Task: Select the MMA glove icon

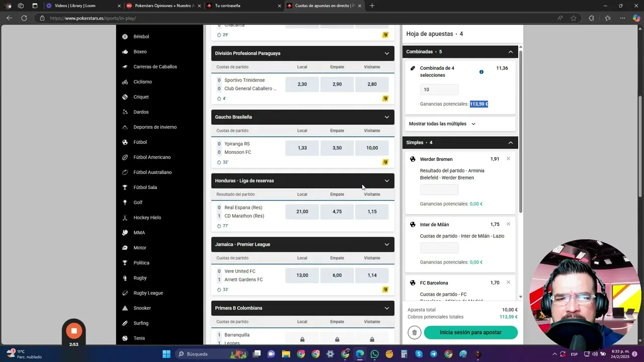Action: pos(125,233)
